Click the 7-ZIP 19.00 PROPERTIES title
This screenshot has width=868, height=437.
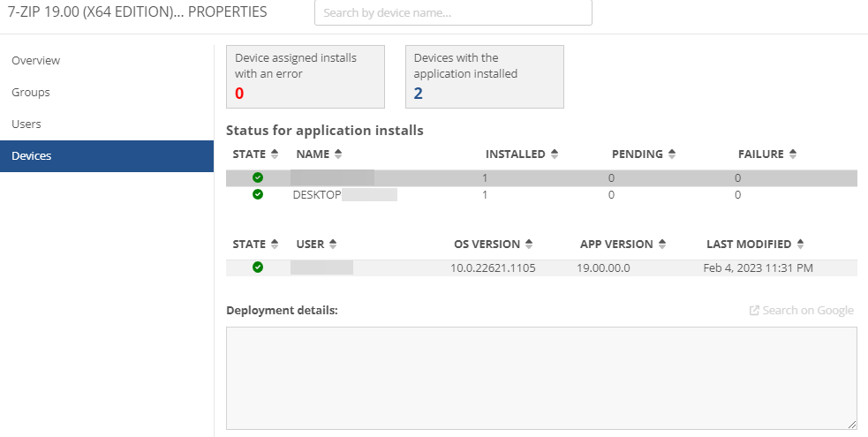coord(137,11)
